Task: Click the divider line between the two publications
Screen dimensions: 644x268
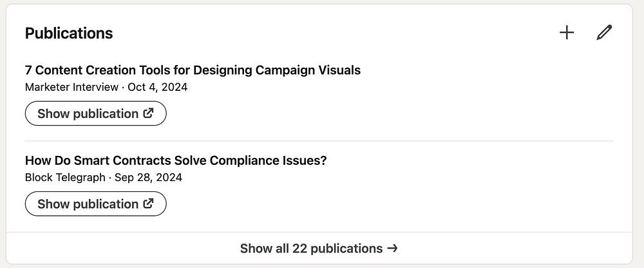Action: [x=319, y=141]
